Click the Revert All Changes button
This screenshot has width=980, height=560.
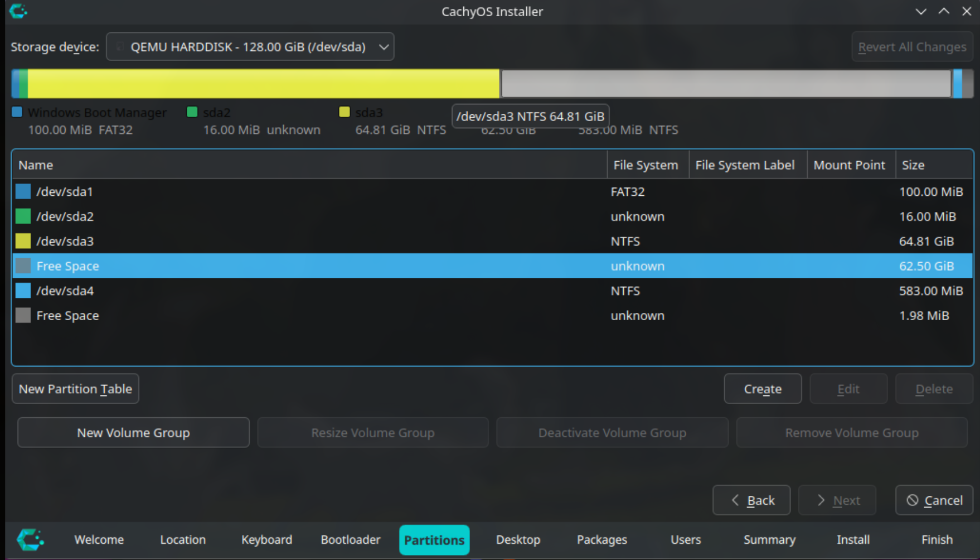[x=912, y=47]
